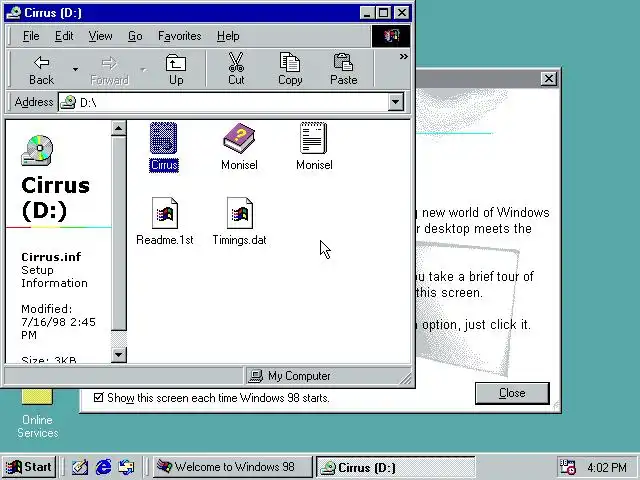Click scroll up arrow in info panel
640x480 pixels.
[x=119, y=129]
